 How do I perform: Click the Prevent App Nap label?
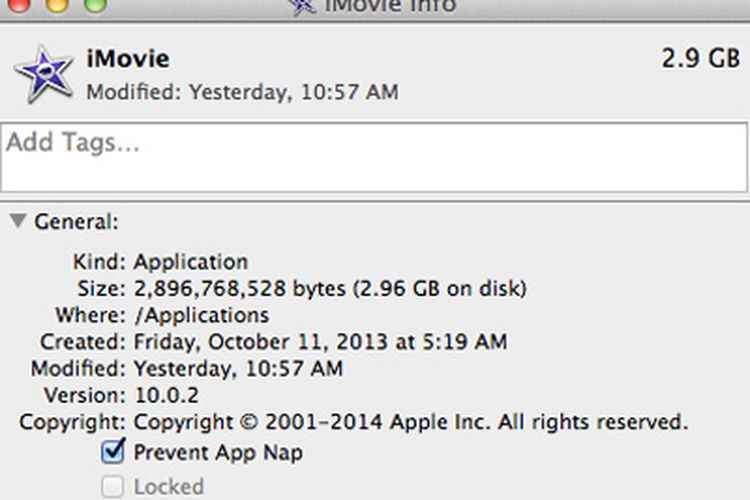[x=218, y=452]
